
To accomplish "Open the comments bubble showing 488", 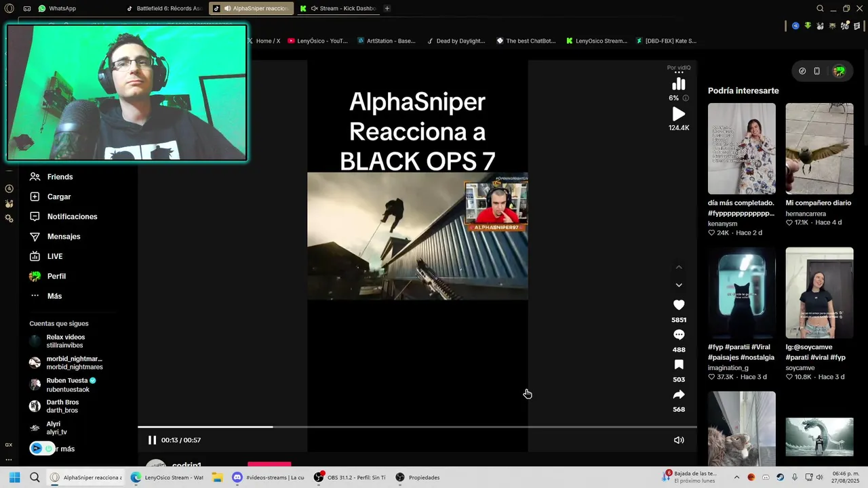I will 679,335.
